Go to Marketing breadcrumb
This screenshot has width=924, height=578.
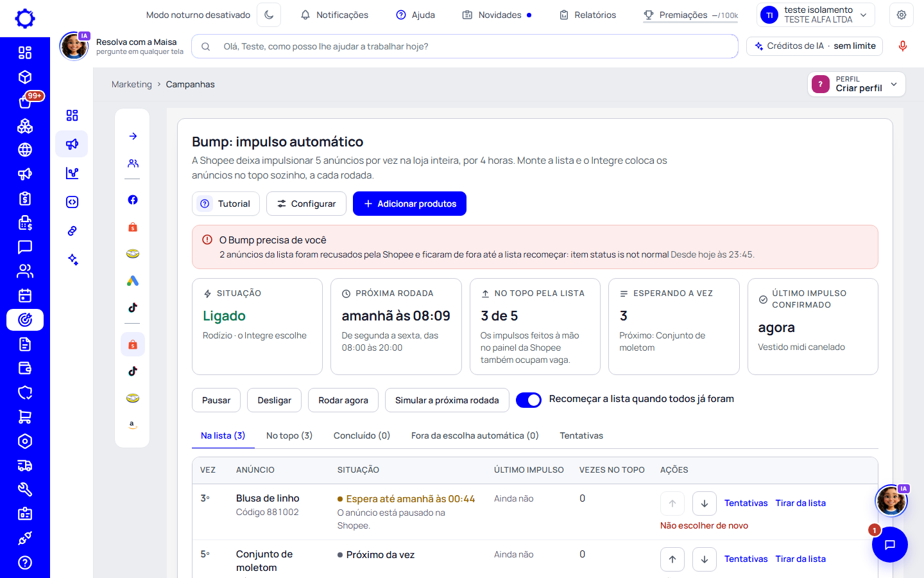[x=132, y=84]
